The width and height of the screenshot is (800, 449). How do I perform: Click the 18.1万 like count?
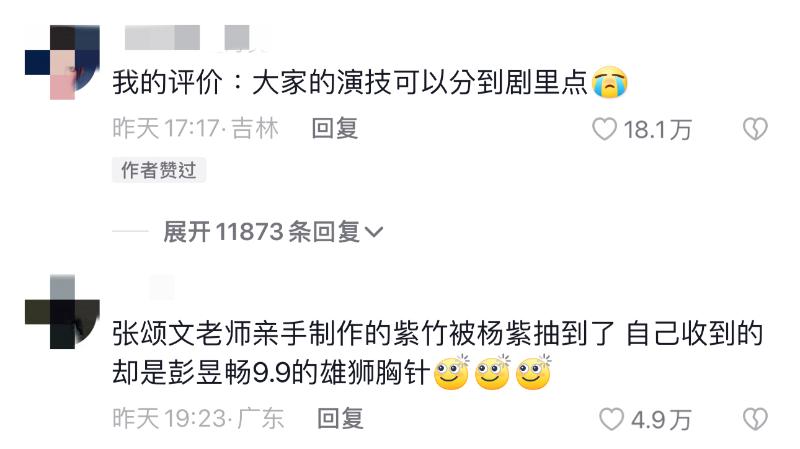pyautogui.click(x=657, y=129)
